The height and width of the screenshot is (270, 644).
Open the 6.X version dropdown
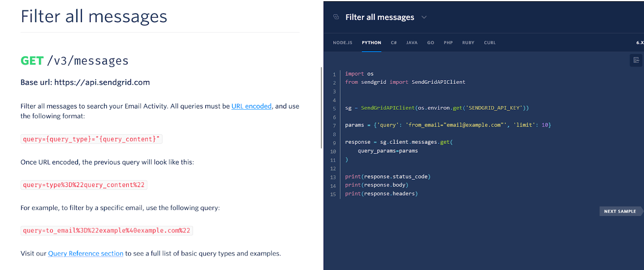tap(640, 43)
